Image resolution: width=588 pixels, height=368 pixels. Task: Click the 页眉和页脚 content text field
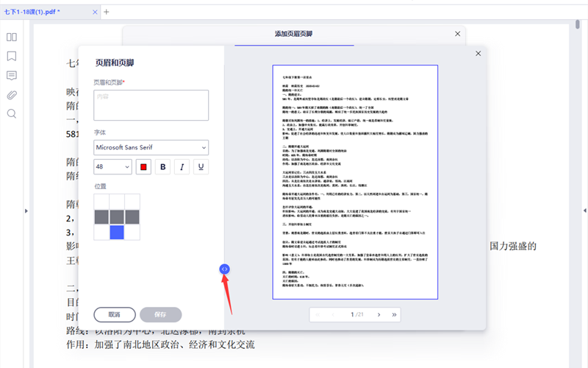point(151,105)
